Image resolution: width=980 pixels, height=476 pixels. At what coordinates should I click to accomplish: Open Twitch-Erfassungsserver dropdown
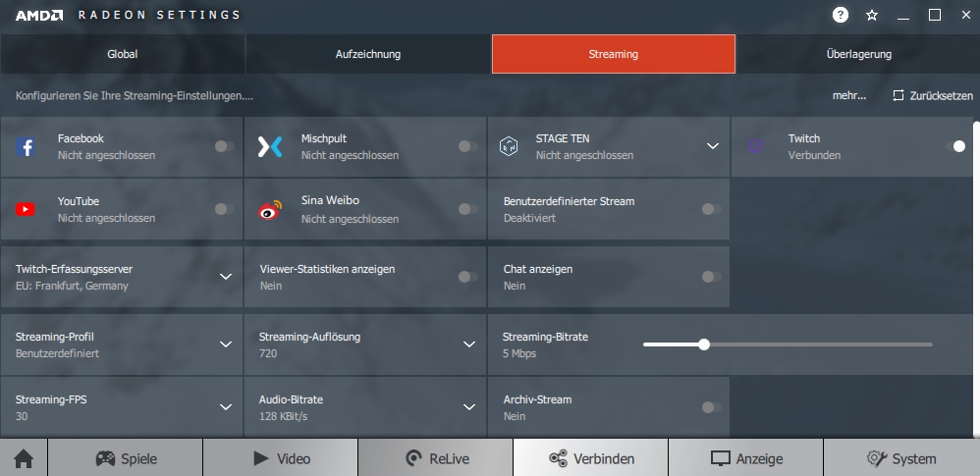[x=226, y=277]
